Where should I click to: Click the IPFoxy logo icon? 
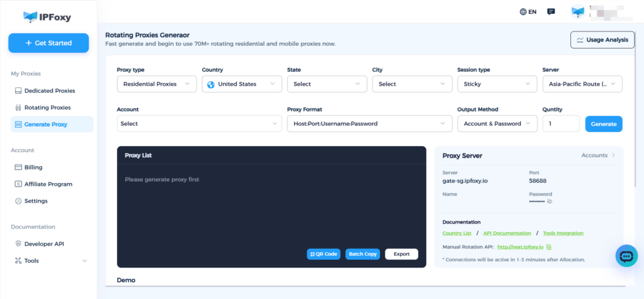[31, 16]
